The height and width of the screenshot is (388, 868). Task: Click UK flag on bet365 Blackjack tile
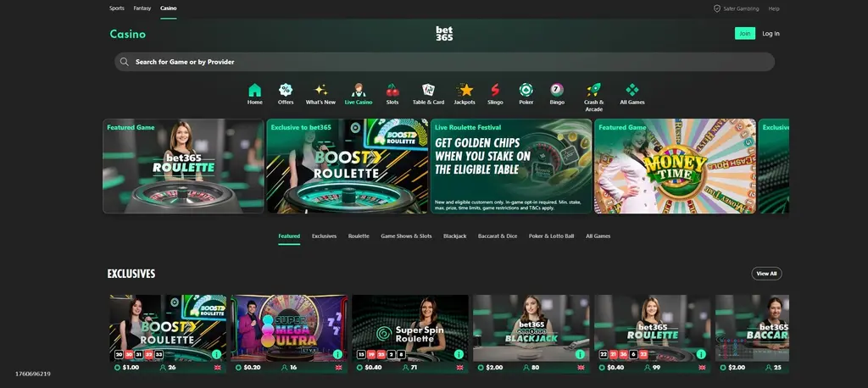(581, 368)
